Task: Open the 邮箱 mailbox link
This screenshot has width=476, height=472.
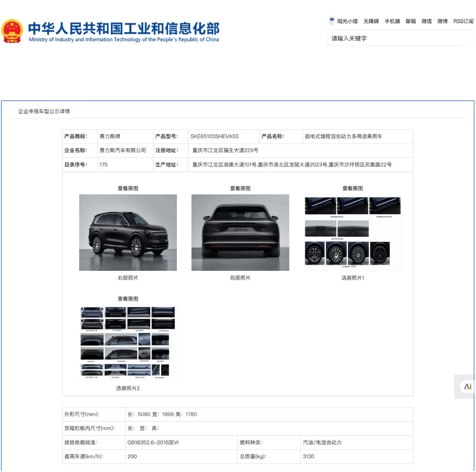Action: 410,21
